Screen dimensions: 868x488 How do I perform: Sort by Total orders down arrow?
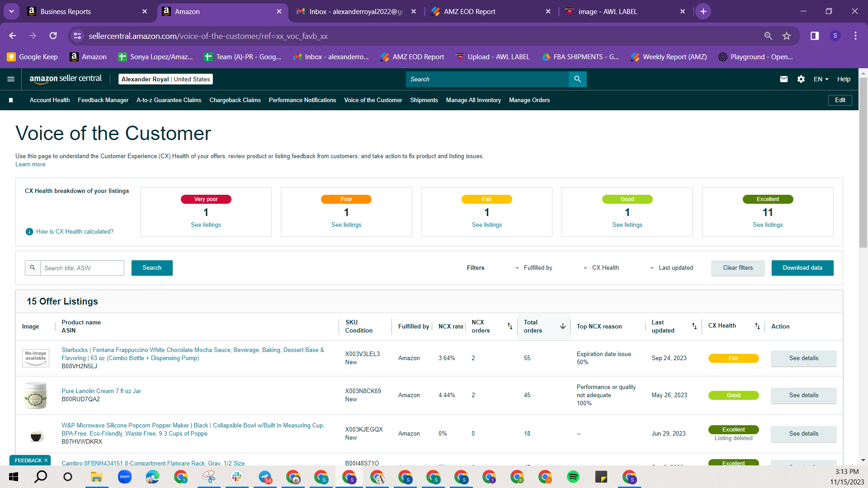[563, 326]
